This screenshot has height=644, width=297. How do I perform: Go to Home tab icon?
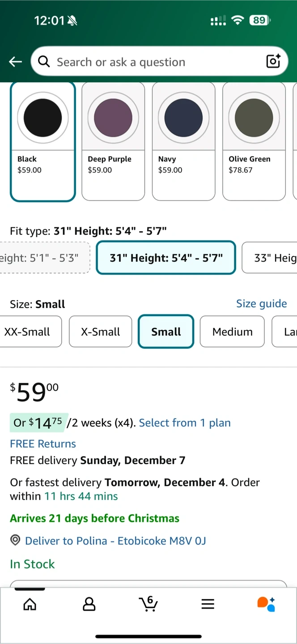tap(30, 604)
